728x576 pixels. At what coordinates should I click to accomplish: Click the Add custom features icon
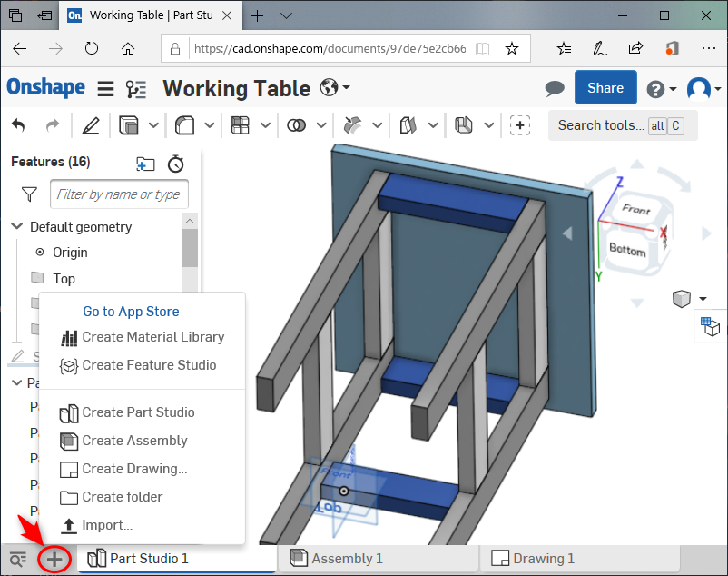coord(520,125)
